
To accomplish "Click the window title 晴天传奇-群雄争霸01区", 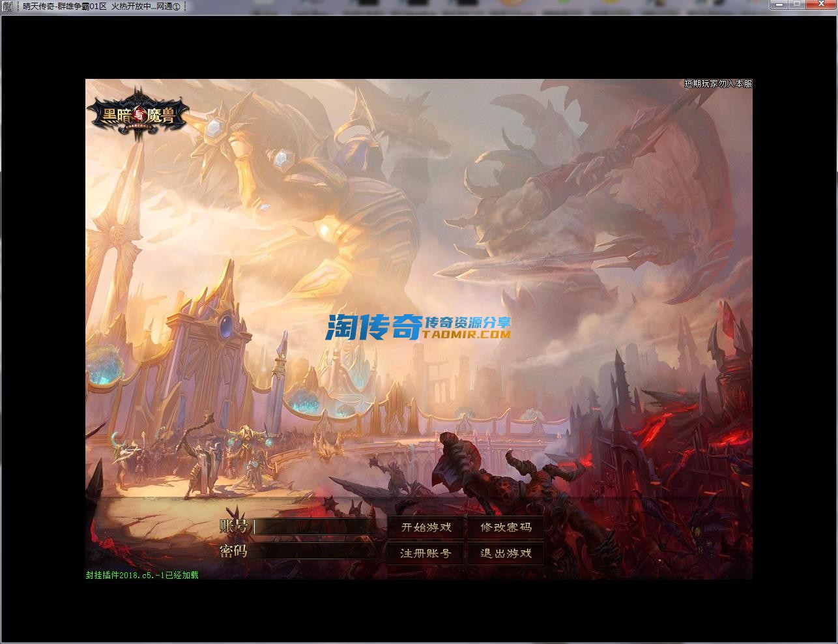I will click(x=65, y=7).
